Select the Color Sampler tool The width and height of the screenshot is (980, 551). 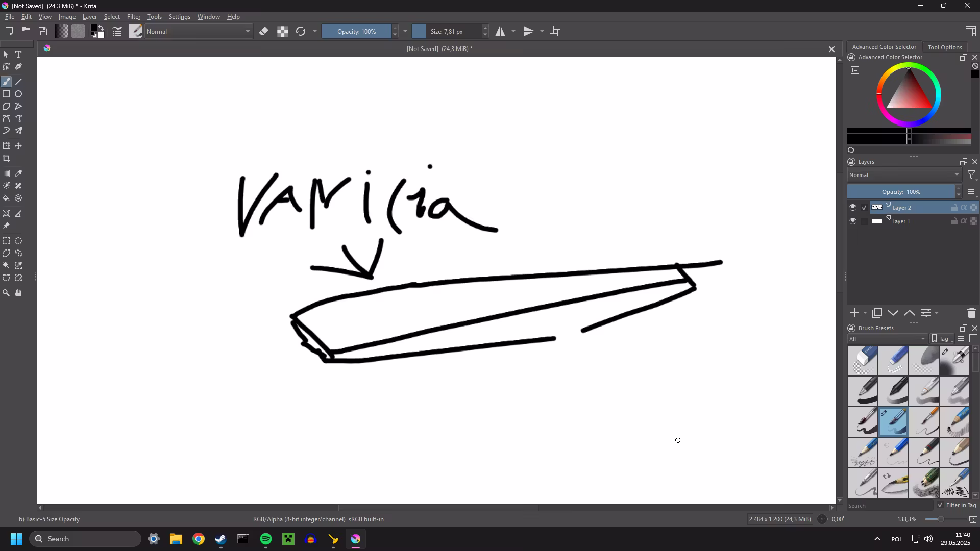click(18, 173)
